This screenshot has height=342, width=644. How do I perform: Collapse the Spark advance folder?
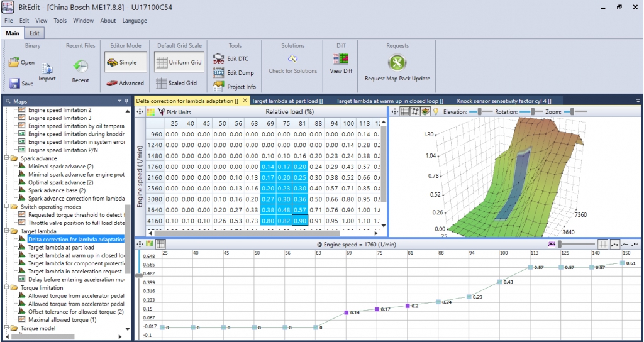point(6,158)
